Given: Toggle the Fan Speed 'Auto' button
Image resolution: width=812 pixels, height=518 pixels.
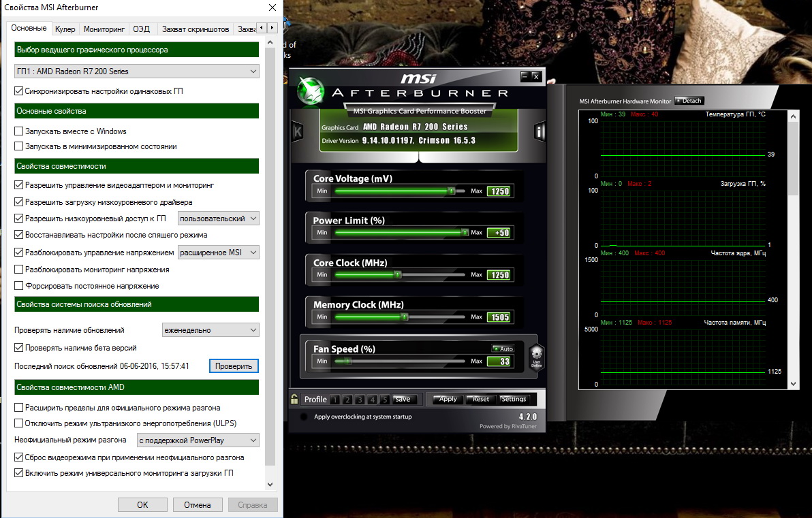Looking at the screenshot, I should click(x=503, y=349).
